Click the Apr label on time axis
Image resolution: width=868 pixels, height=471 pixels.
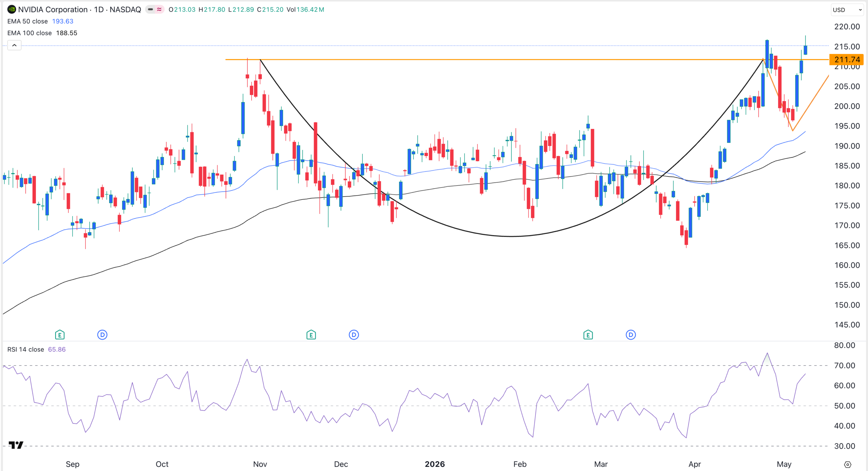pyautogui.click(x=695, y=464)
